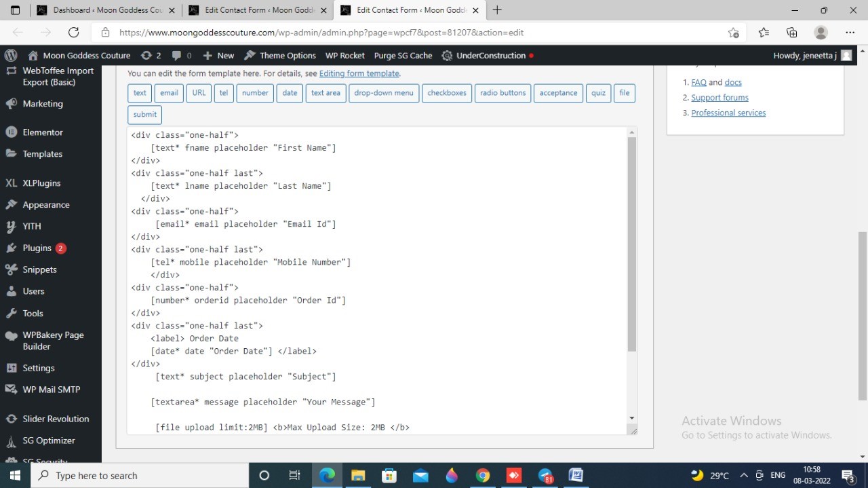Insert a tel field tag
Image resolution: width=868 pixels, height=488 pixels.
[x=224, y=93]
